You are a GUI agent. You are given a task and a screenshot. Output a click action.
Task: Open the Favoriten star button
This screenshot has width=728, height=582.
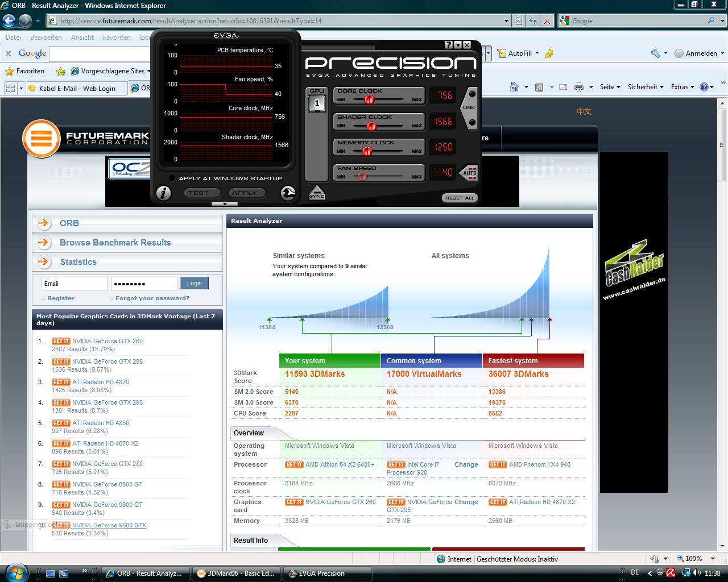(24, 71)
